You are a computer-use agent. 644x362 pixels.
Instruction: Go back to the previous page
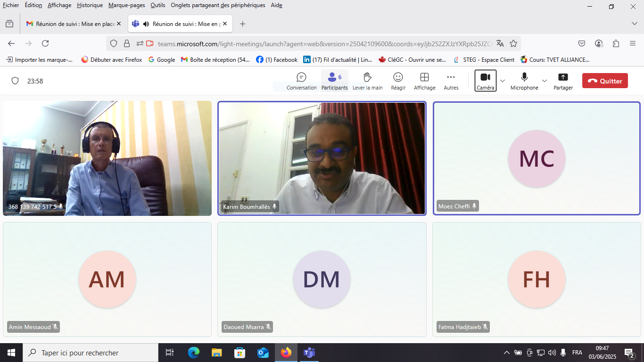tap(11, 43)
